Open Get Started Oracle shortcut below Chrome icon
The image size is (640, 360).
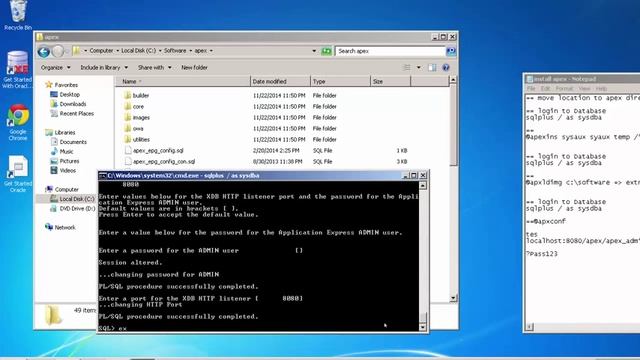18,173
